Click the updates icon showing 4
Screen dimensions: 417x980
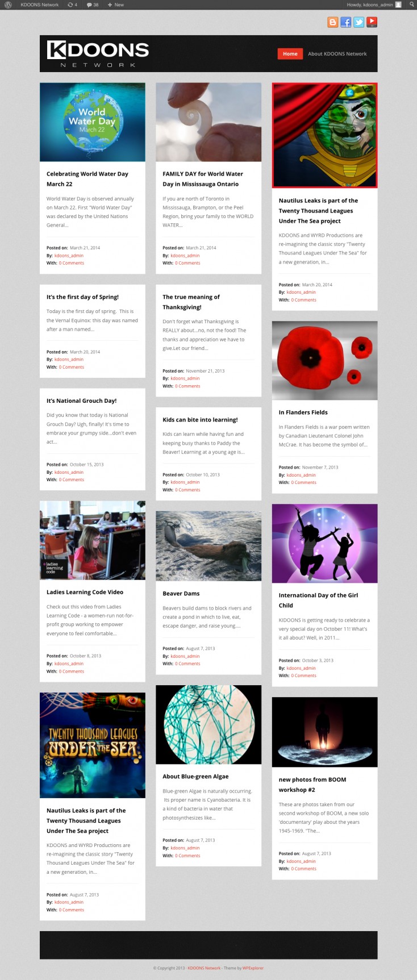click(72, 5)
